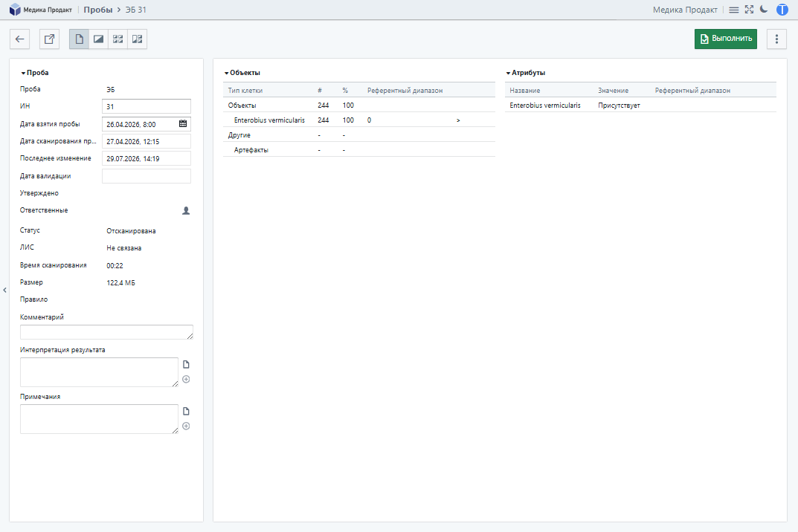Image resolution: width=798 pixels, height=532 pixels.
Task: Select the Артефакты table row
Action: point(358,150)
